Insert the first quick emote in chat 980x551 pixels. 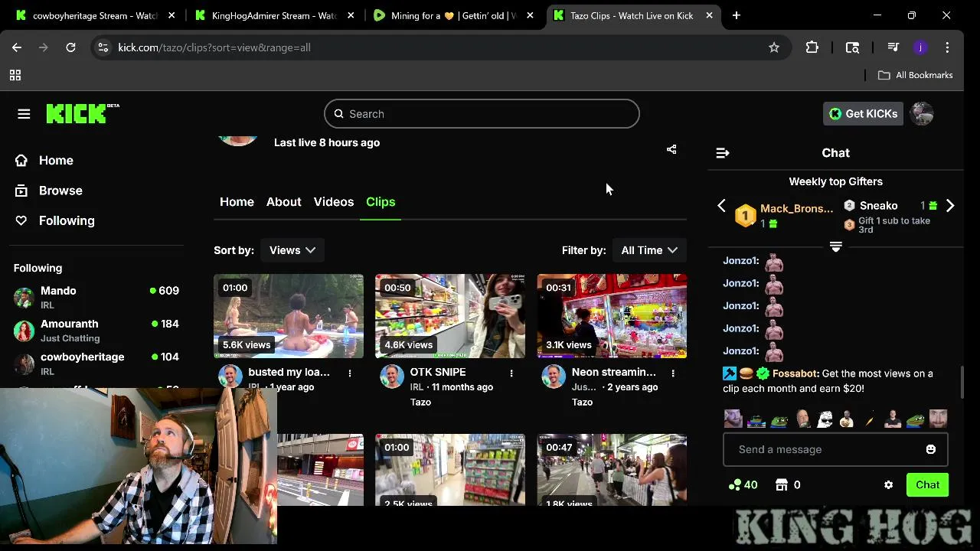tap(733, 419)
